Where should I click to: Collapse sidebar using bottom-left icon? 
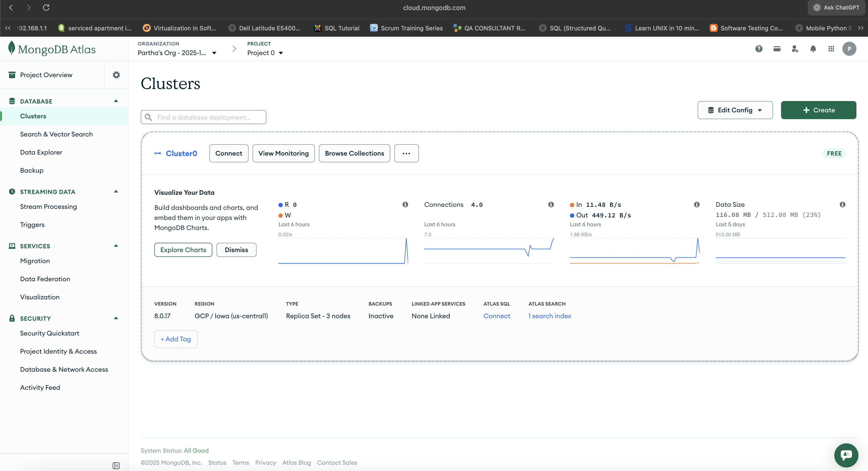click(x=116, y=465)
